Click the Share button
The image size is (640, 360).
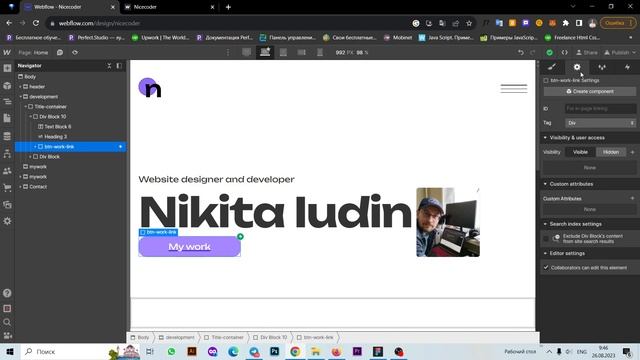tap(587, 52)
